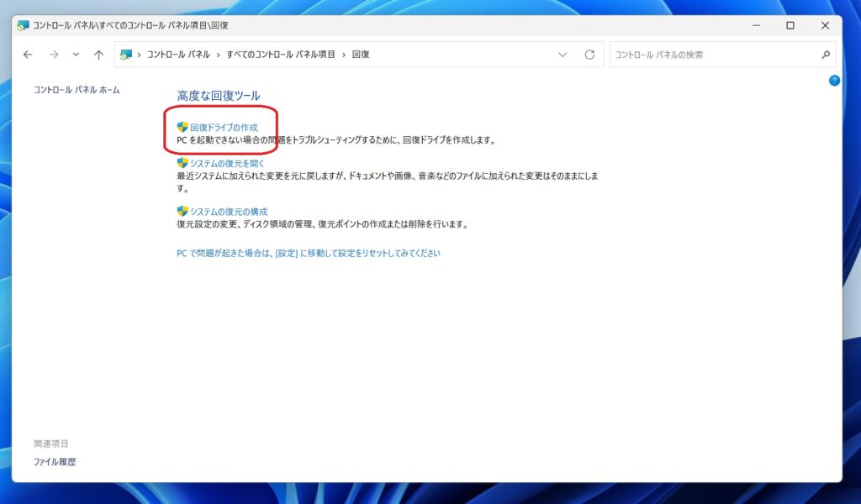The height and width of the screenshot is (504, 861).
Task: Go up one level with the up arrow
Action: (99, 55)
